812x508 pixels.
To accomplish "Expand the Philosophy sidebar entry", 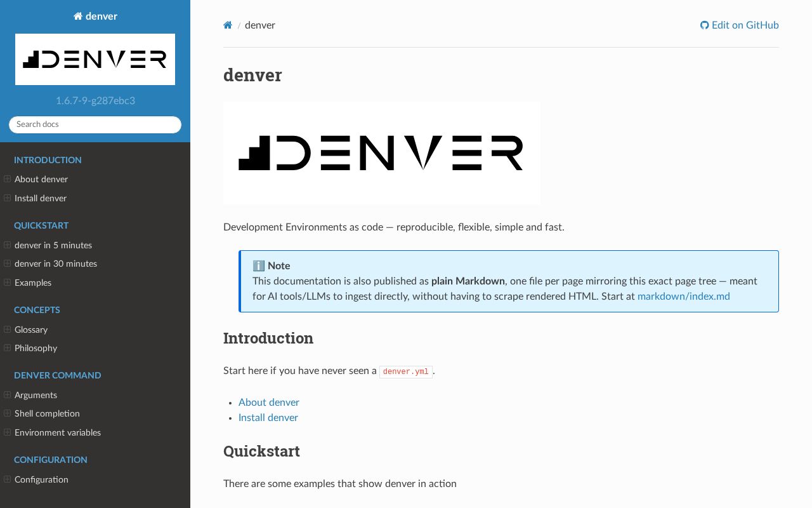I will point(8,348).
